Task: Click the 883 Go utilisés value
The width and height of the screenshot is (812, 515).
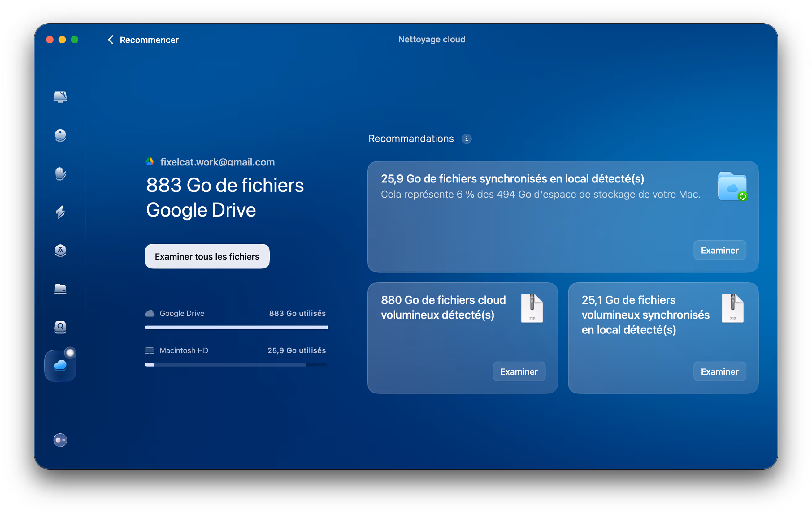Action: tap(297, 313)
